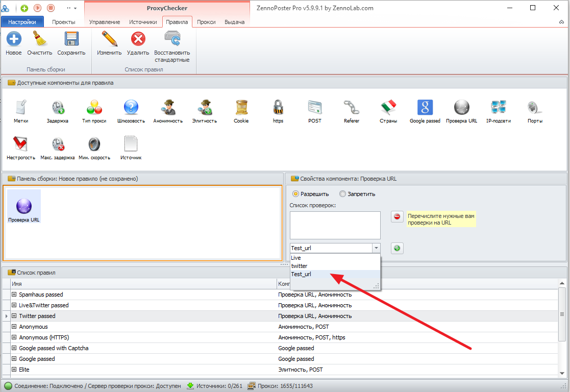The image size is (570, 392).
Task: Click Проверка URL in the assembly panel
Action: (x=24, y=206)
